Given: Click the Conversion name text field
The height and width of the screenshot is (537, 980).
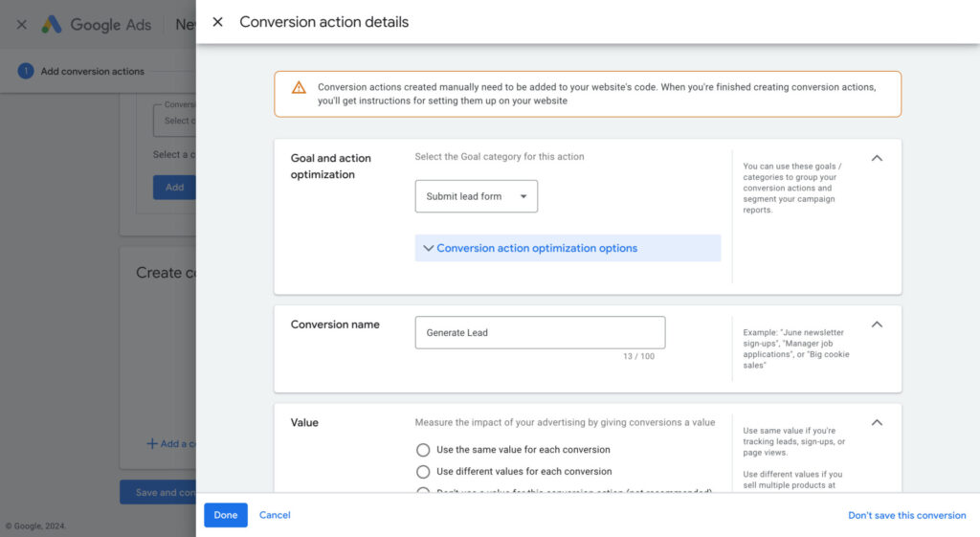Looking at the screenshot, I should point(540,333).
